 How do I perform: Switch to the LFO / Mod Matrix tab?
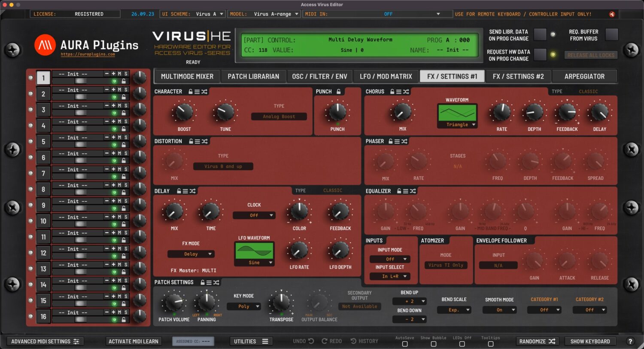386,77
